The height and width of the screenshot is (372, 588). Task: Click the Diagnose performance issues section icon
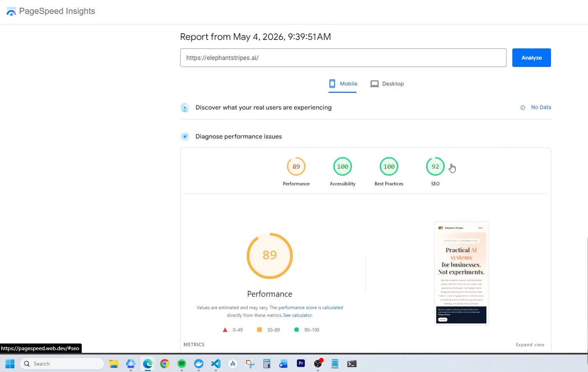[x=185, y=137]
